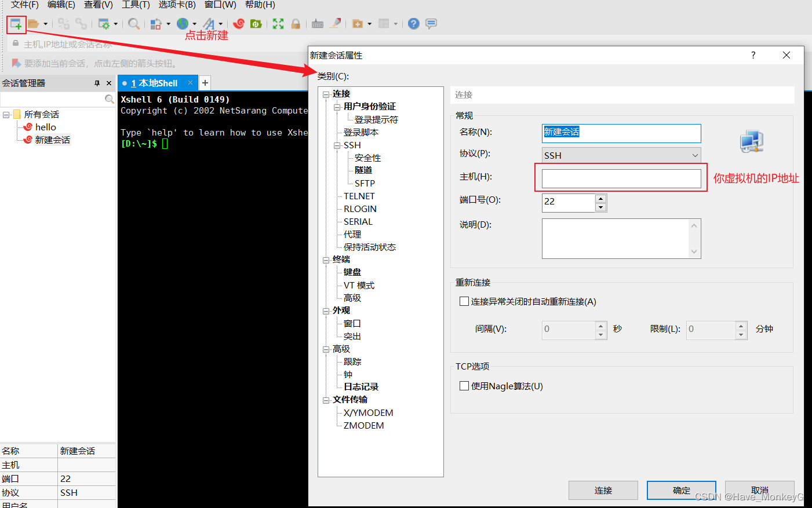
Task: Select the SFTP tree item
Action: (x=365, y=183)
